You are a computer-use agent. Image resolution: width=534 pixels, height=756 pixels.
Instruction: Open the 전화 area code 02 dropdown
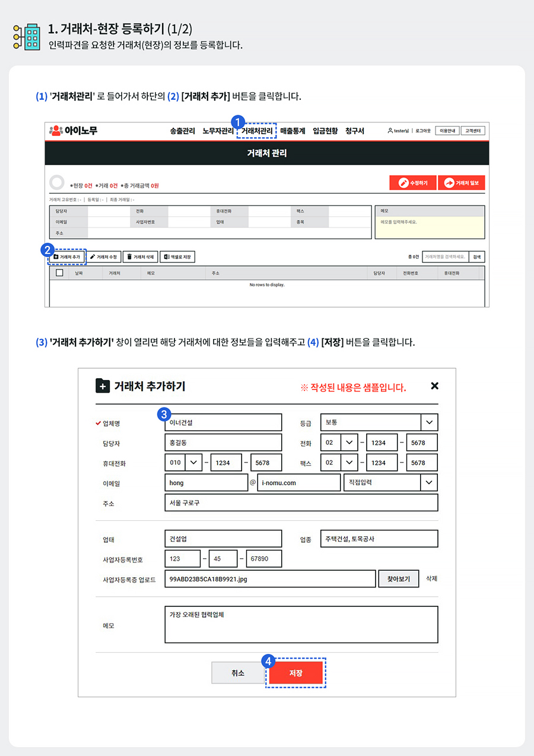(339, 443)
